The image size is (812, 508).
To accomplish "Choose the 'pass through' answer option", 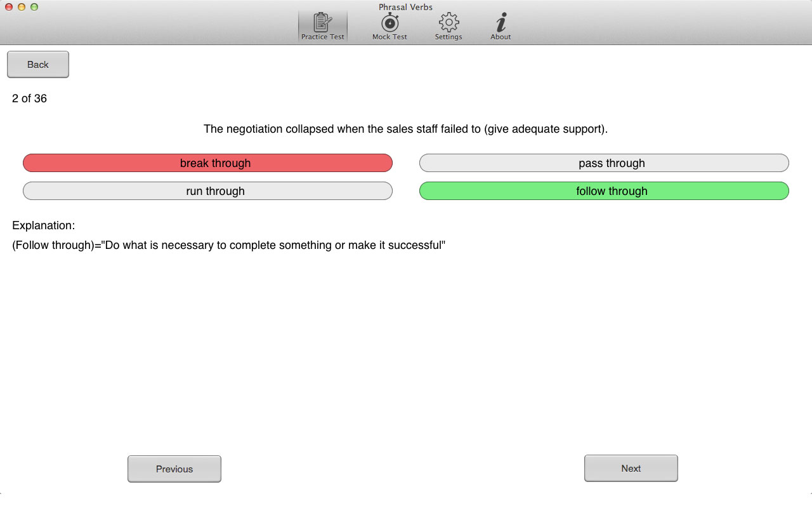I will [x=604, y=163].
